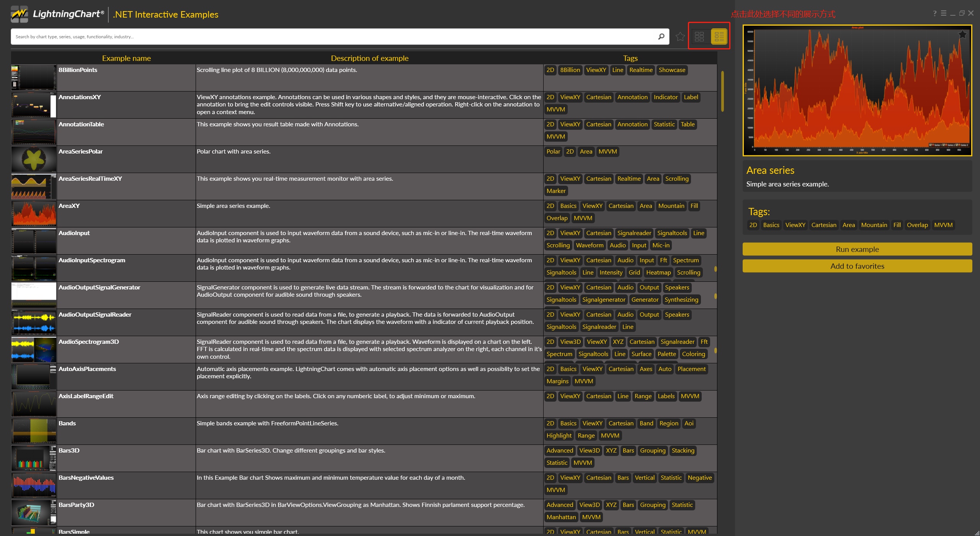
Task: Click Description of example header
Action: click(x=369, y=58)
